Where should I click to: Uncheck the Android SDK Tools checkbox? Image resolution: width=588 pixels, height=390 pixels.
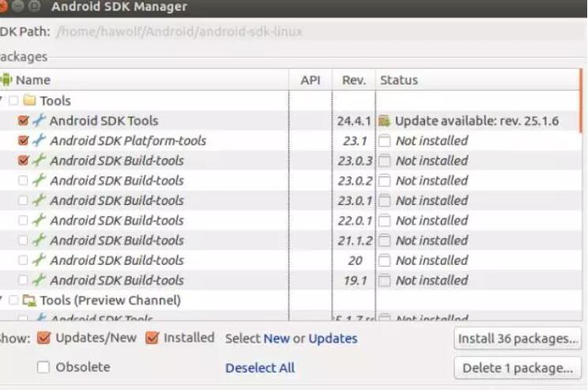click(x=23, y=120)
